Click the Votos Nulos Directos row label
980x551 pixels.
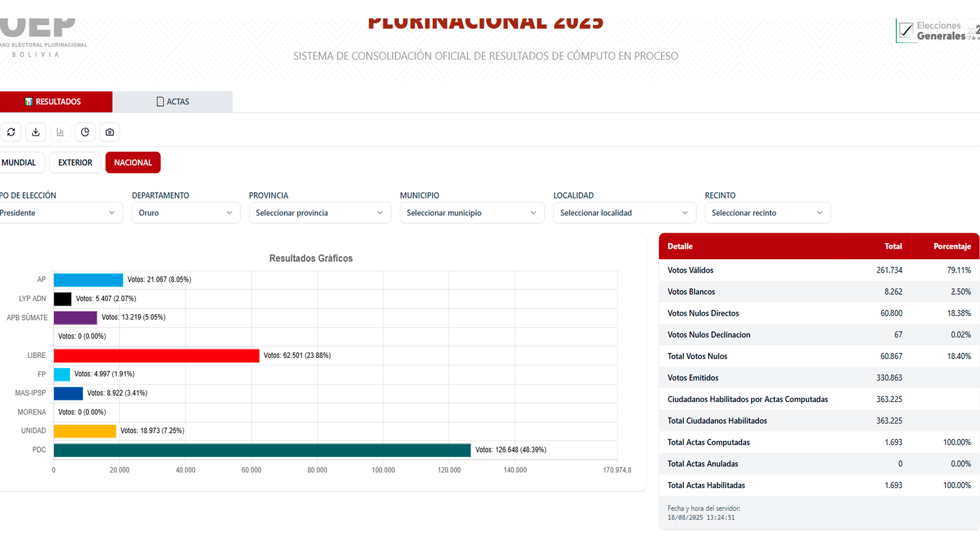pyautogui.click(x=703, y=313)
